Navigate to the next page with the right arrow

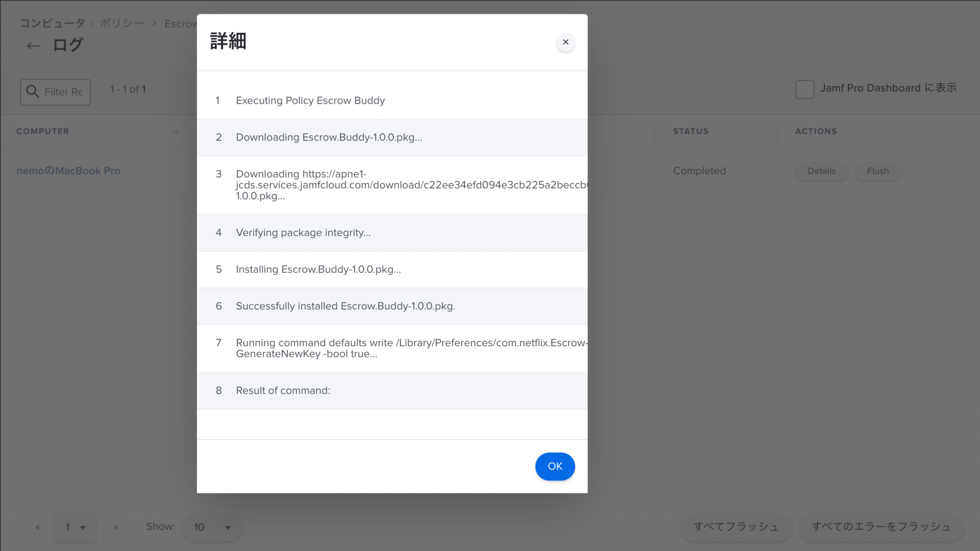pos(116,528)
